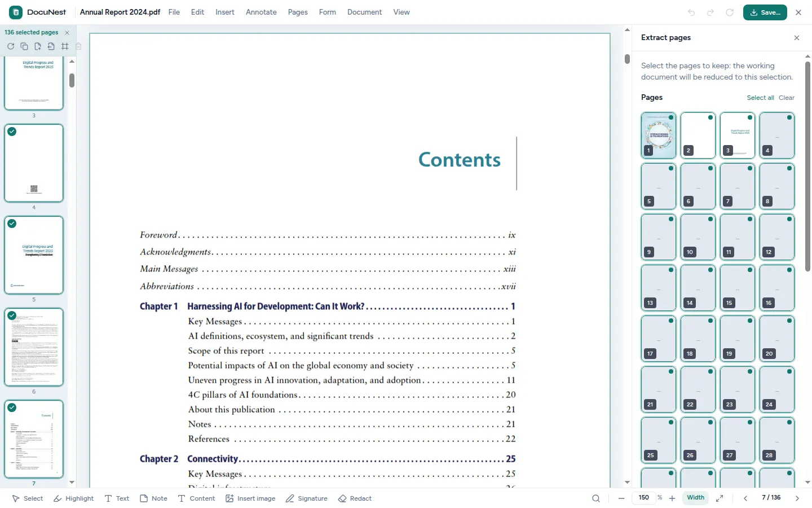This screenshot has height=508, width=812.
Task: Open the View menu
Action: point(401,12)
